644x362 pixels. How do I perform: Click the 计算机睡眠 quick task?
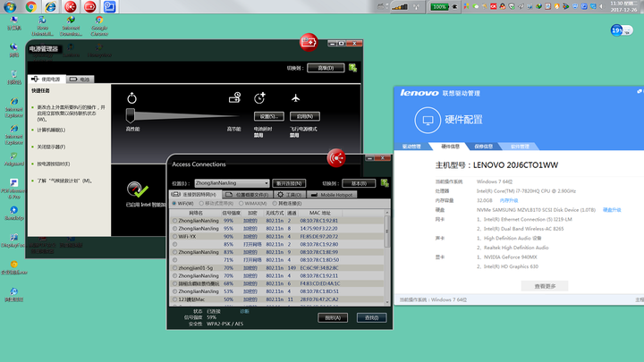coord(51,130)
